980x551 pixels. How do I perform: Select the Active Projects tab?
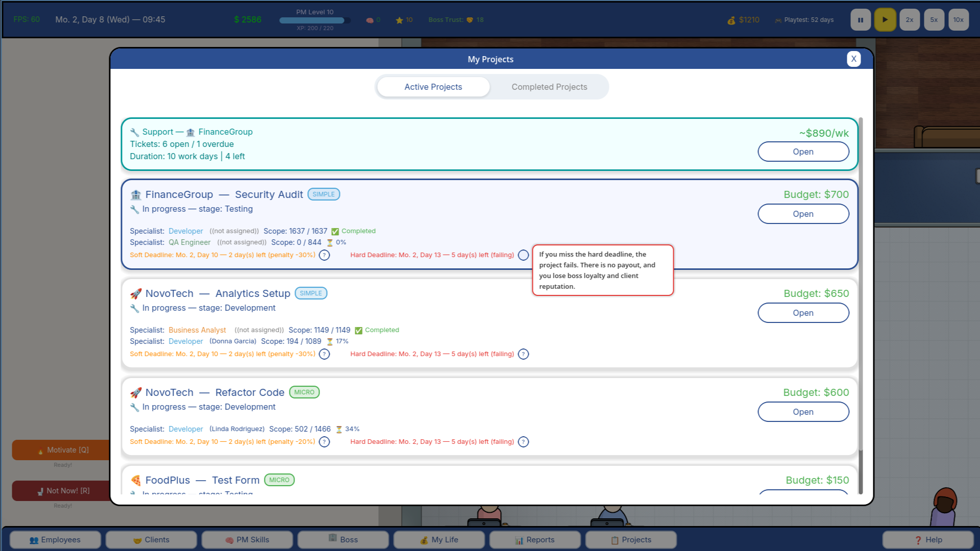433,87
